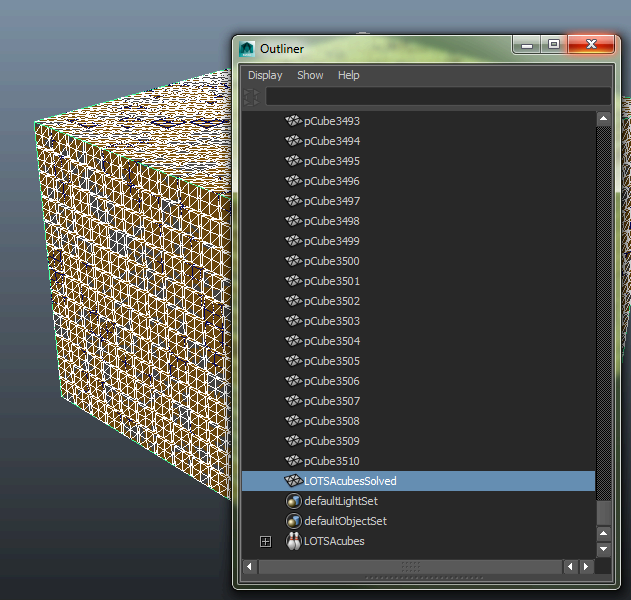Minimize the Outliner window
Image resolution: width=631 pixels, height=600 pixels.
(x=527, y=45)
